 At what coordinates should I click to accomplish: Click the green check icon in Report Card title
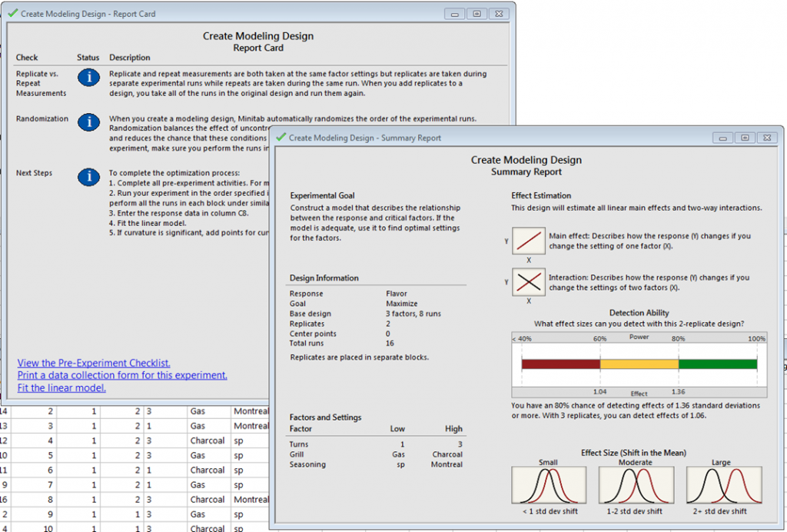[x=13, y=13]
